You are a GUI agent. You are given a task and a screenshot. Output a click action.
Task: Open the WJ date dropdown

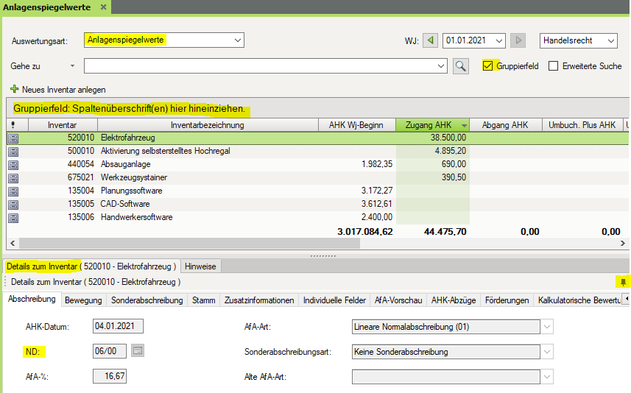pyautogui.click(x=499, y=41)
